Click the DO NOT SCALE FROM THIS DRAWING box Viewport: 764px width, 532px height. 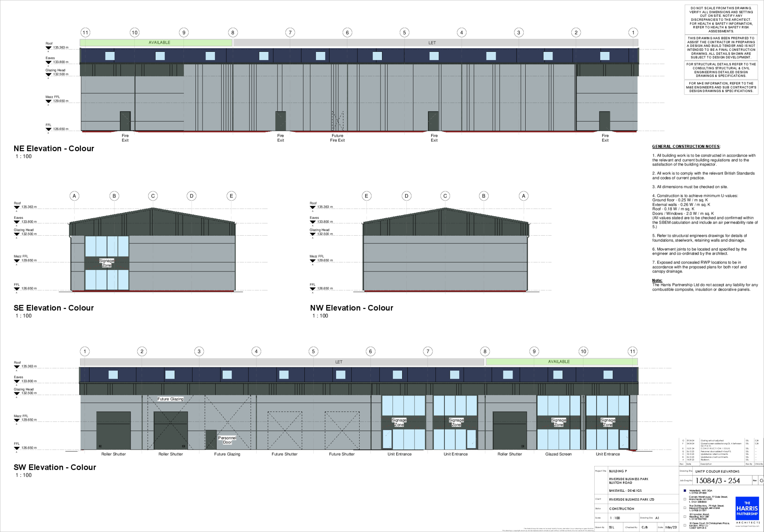721,20
